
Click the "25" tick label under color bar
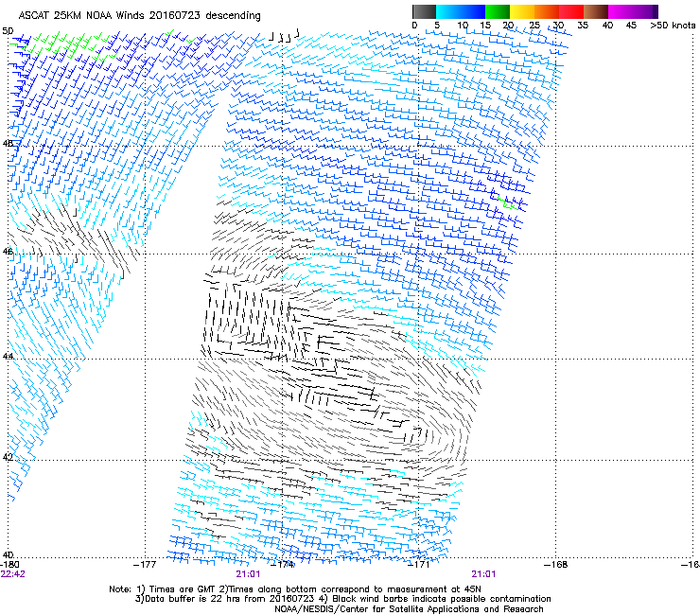point(534,25)
